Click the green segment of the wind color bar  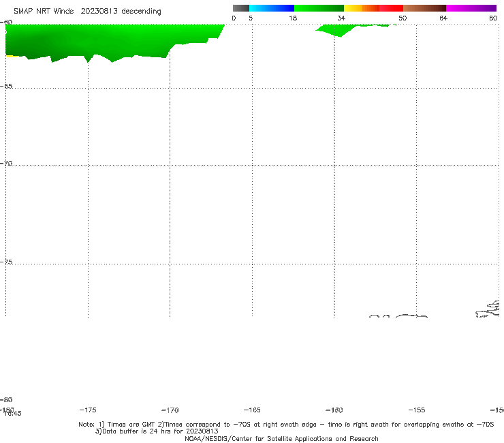[319, 8]
